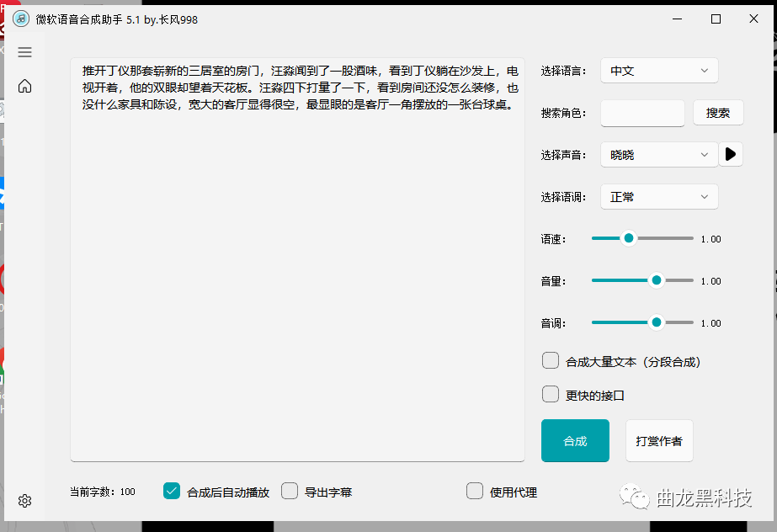Click the 当前字数：100 counter text
Viewport: 777px width, 532px height.
(x=102, y=492)
